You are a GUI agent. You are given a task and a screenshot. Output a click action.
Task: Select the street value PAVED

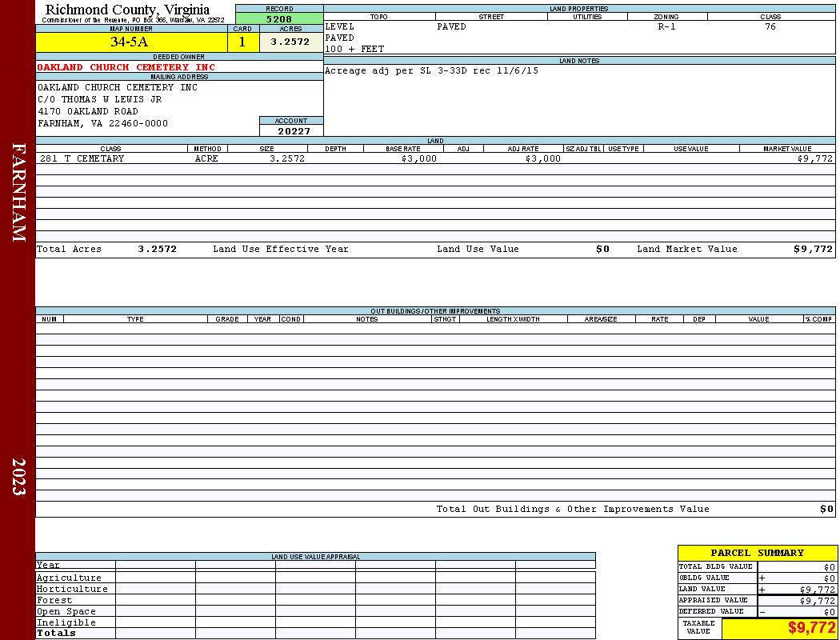click(452, 26)
